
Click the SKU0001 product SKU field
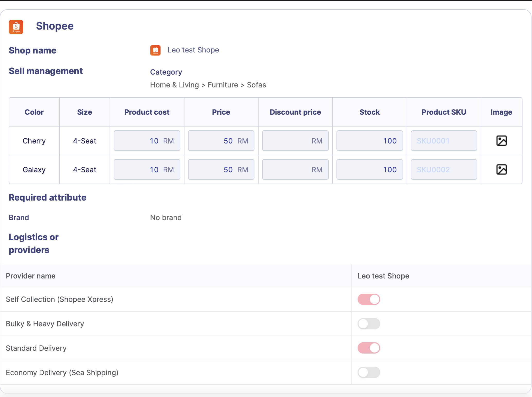tap(444, 141)
